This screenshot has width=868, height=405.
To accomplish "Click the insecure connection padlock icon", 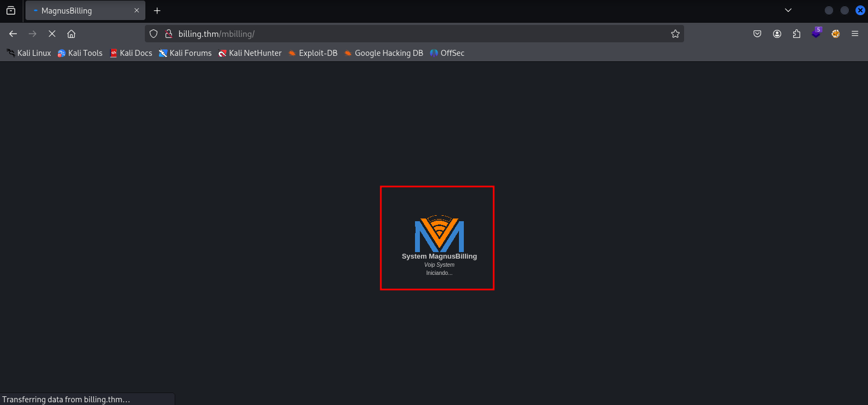I will (169, 34).
